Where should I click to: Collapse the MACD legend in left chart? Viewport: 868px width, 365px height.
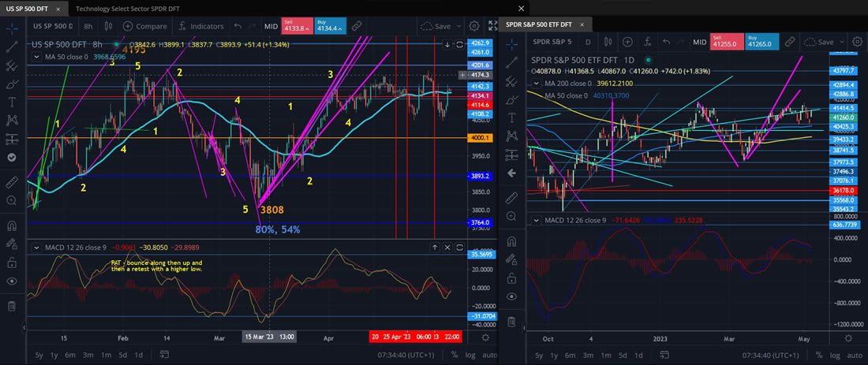tap(36, 248)
